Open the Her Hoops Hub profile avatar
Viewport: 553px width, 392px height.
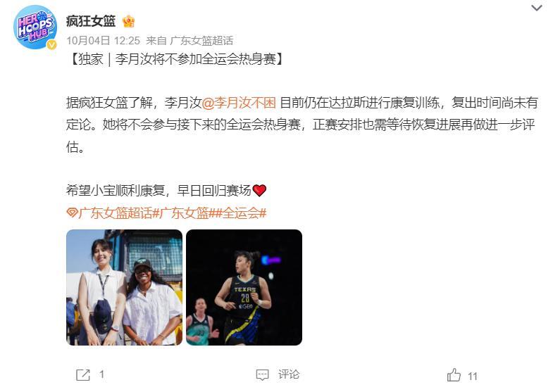tap(35, 27)
